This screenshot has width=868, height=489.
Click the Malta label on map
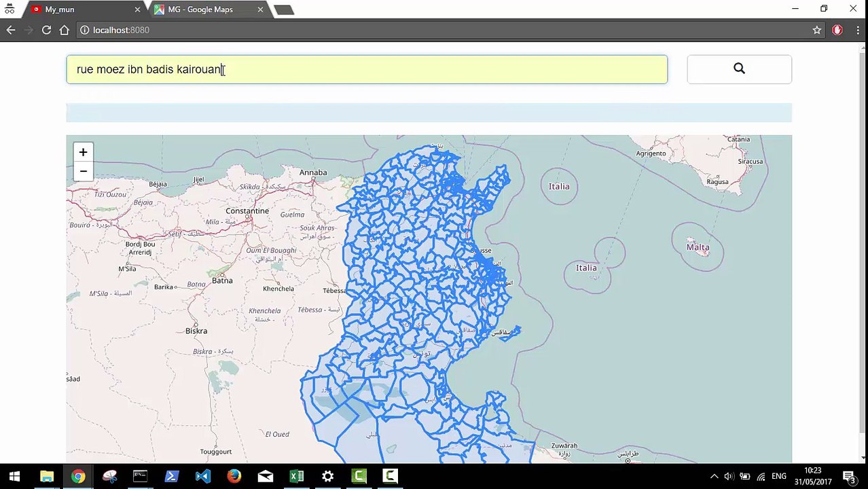point(698,247)
